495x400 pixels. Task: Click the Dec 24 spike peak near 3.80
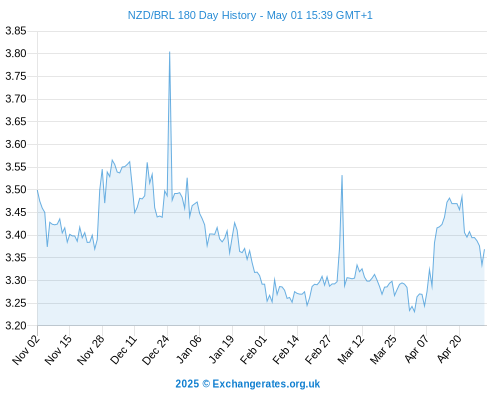pos(170,52)
